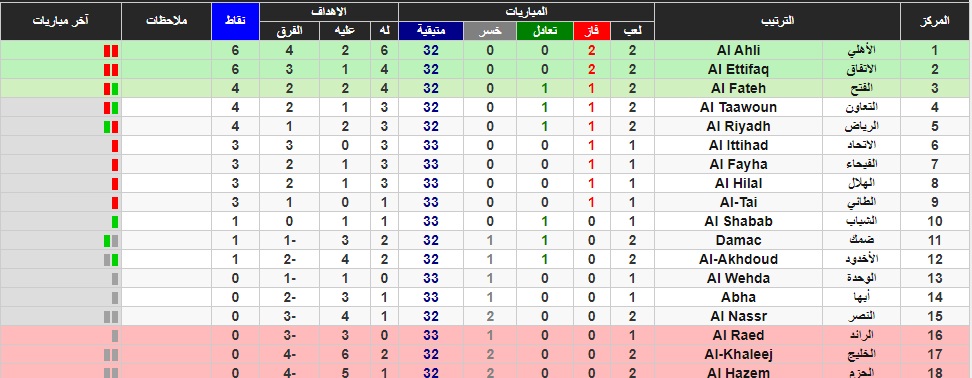This screenshot has width=972, height=378.
Task: Click Abha's gray last-match square
Action: [x=115, y=298]
